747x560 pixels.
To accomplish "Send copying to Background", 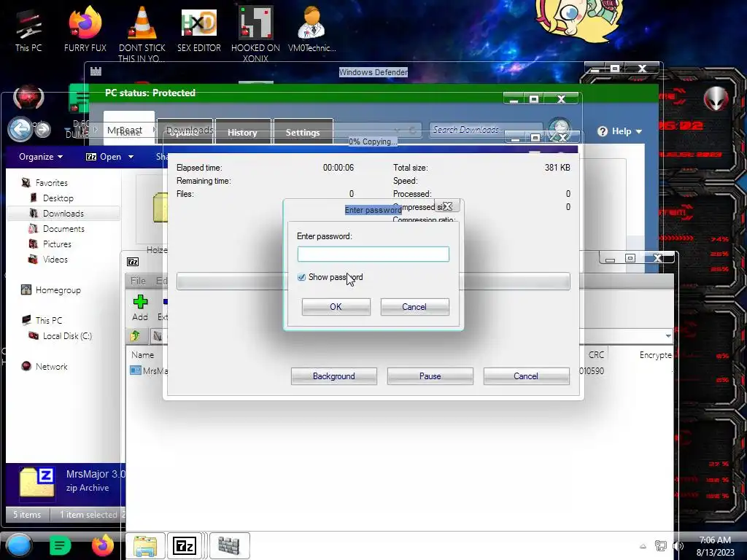I will coord(334,376).
